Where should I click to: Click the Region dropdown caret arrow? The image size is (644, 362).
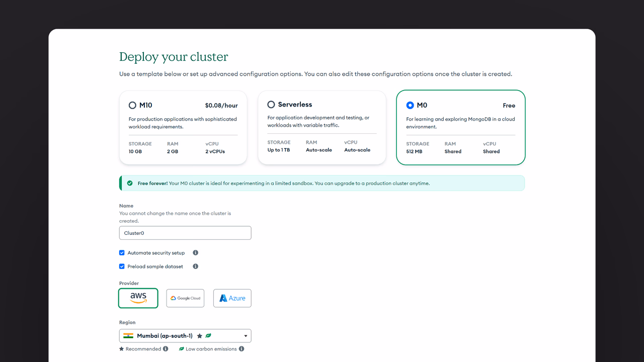point(246,336)
